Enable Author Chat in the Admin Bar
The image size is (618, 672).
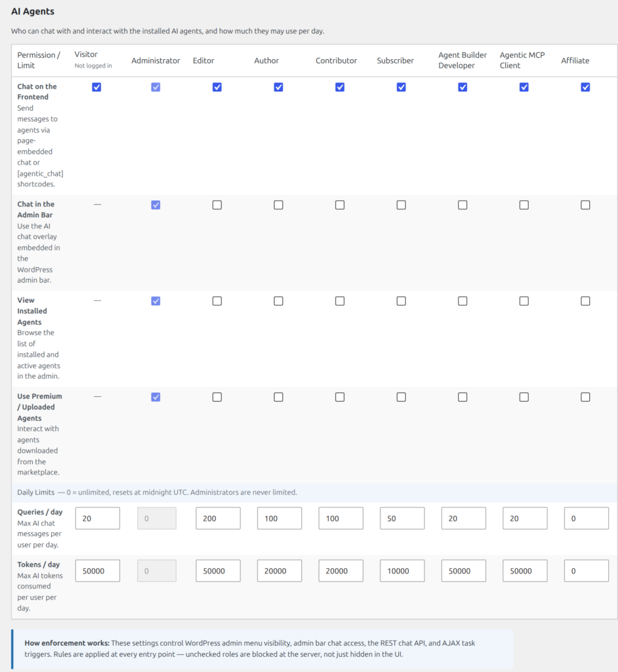[x=278, y=205]
